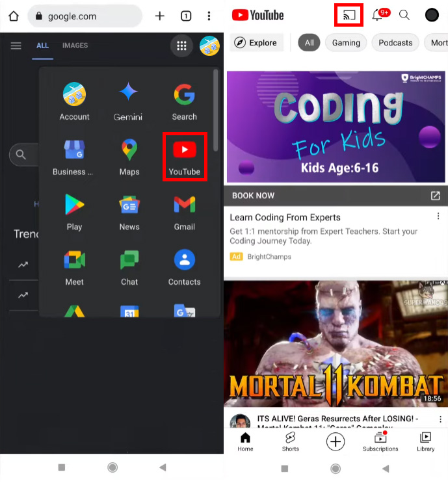Viewport: 448px width, 485px height.
Task: Open options menu for Geras video
Action: 440,420
